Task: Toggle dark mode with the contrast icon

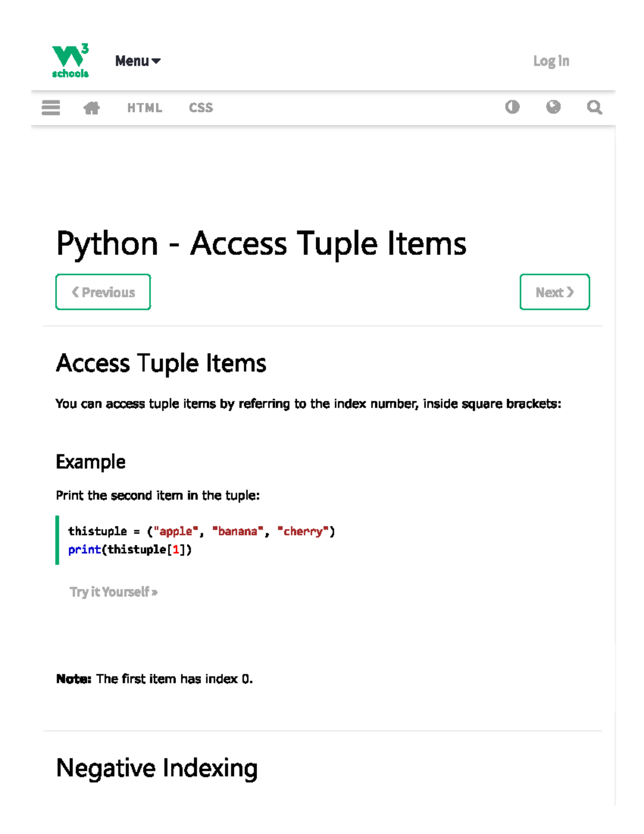Action: pyautogui.click(x=513, y=107)
